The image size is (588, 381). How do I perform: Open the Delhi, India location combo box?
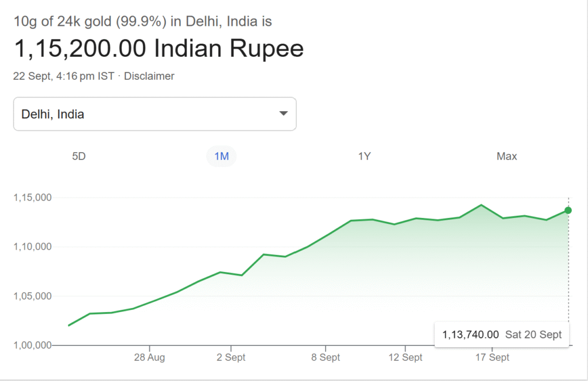click(154, 114)
